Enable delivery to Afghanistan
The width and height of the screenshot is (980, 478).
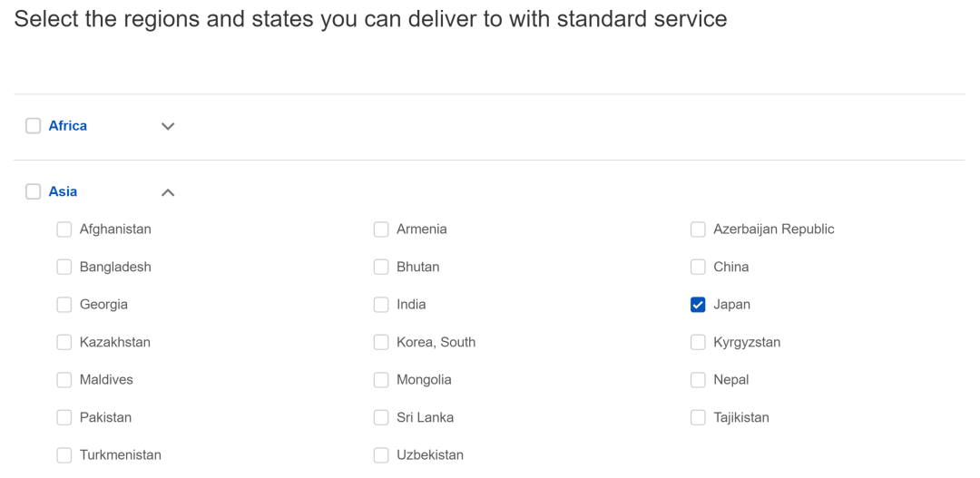(x=64, y=229)
